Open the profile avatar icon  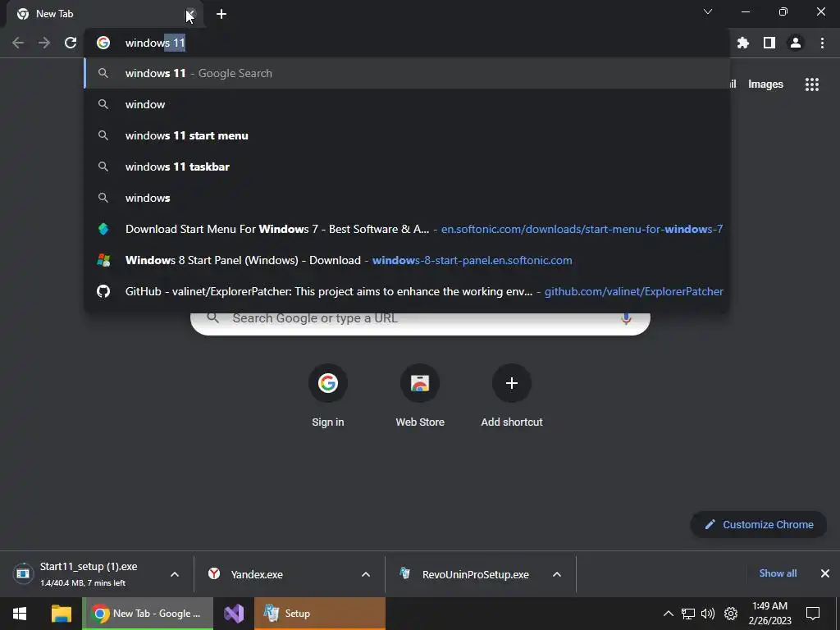pos(796,43)
